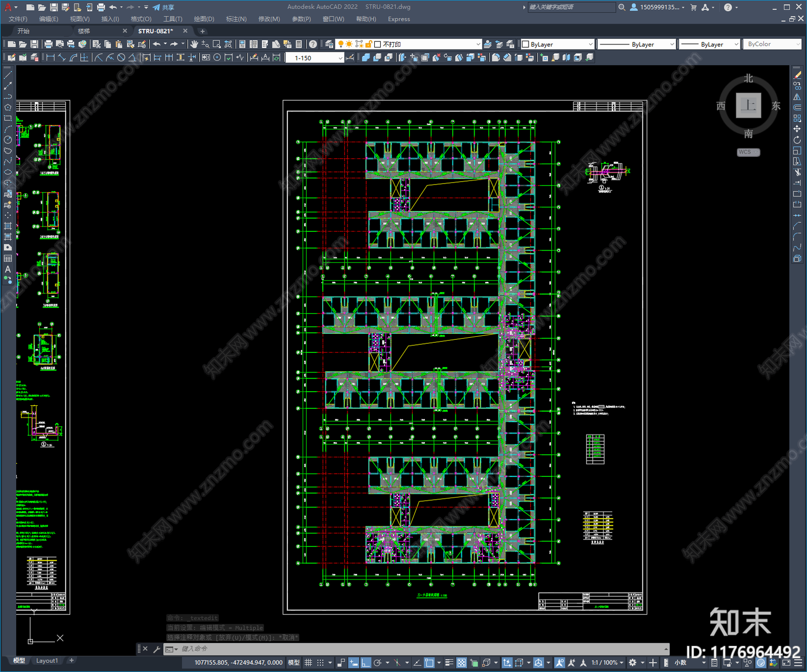This screenshot has width=807, height=672.
Task: Click the 模型 button in status bar
Action: click(x=293, y=662)
